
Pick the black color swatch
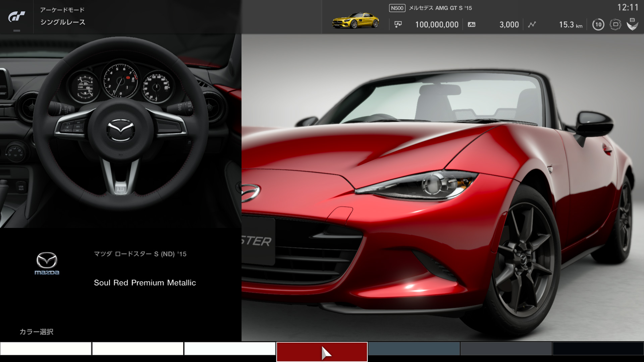pos(598,349)
